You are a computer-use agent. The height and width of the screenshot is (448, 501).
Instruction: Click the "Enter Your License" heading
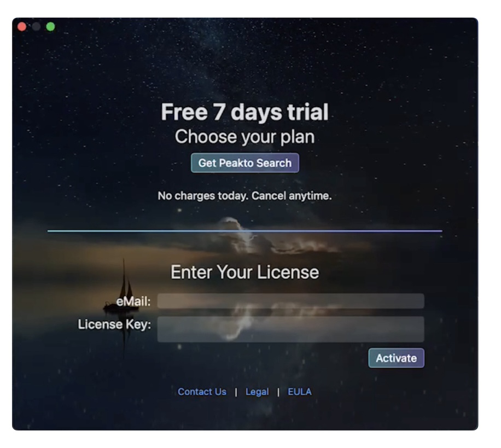(x=244, y=272)
